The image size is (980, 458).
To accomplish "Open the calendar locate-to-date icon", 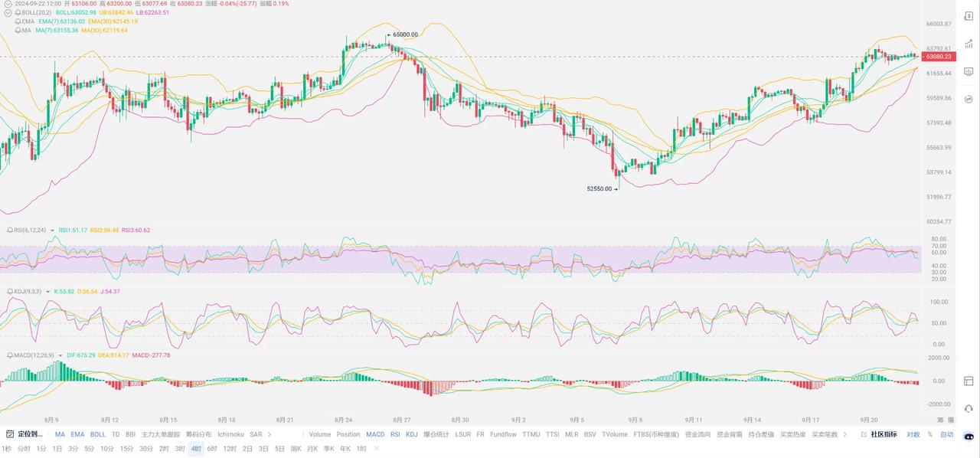I will click(10, 434).
